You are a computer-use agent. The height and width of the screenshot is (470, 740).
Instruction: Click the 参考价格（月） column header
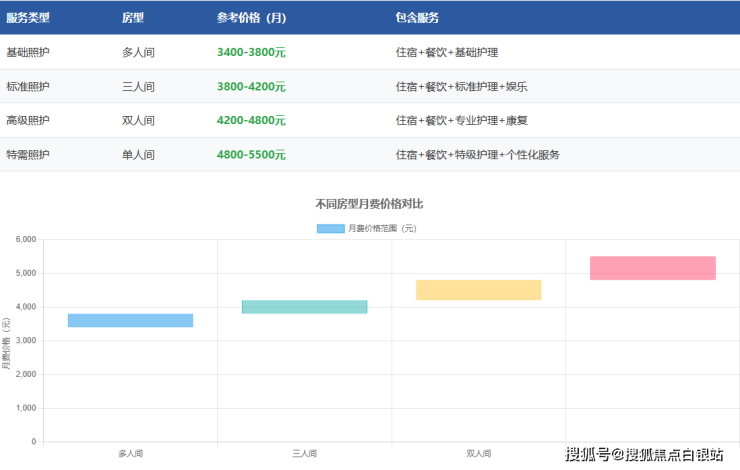[251, 18]
